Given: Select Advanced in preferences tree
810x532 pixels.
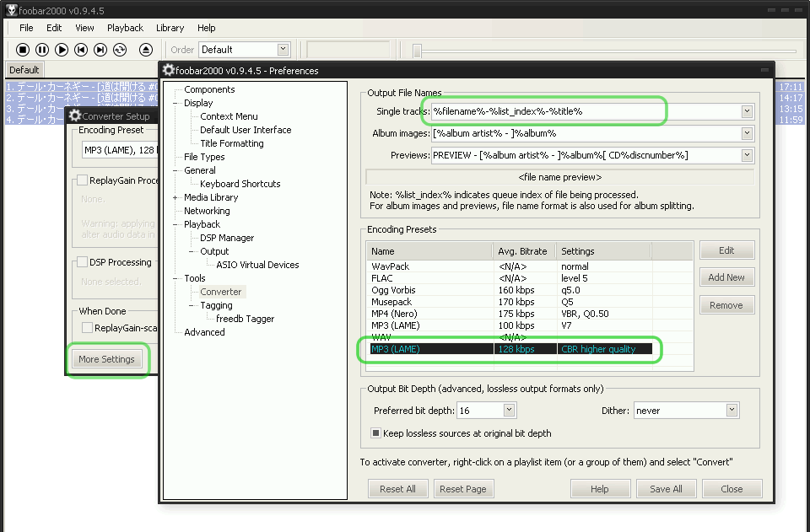Looking at the screenshot, I should tap(204, 332).
